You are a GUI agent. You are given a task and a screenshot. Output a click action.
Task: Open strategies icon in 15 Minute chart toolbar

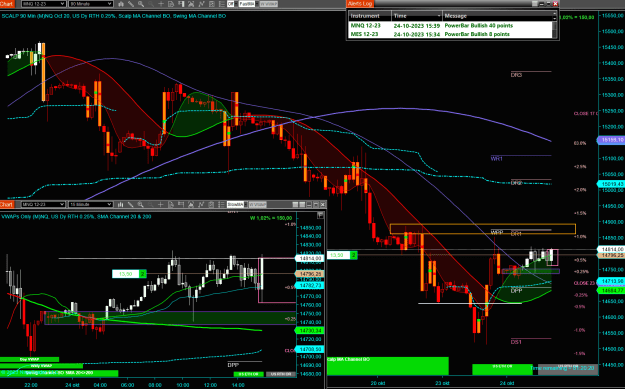(x=201, y=204)
